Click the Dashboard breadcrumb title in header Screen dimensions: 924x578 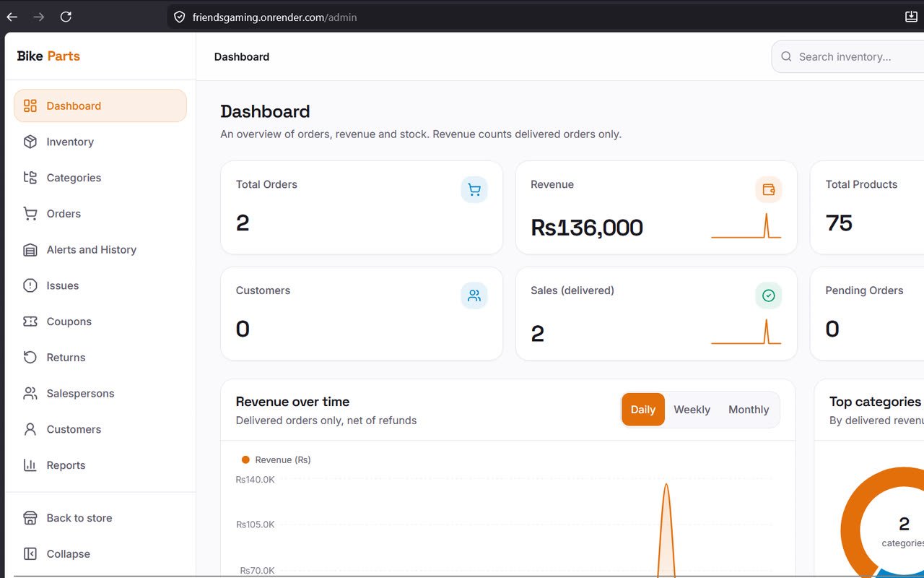point(242,56)
